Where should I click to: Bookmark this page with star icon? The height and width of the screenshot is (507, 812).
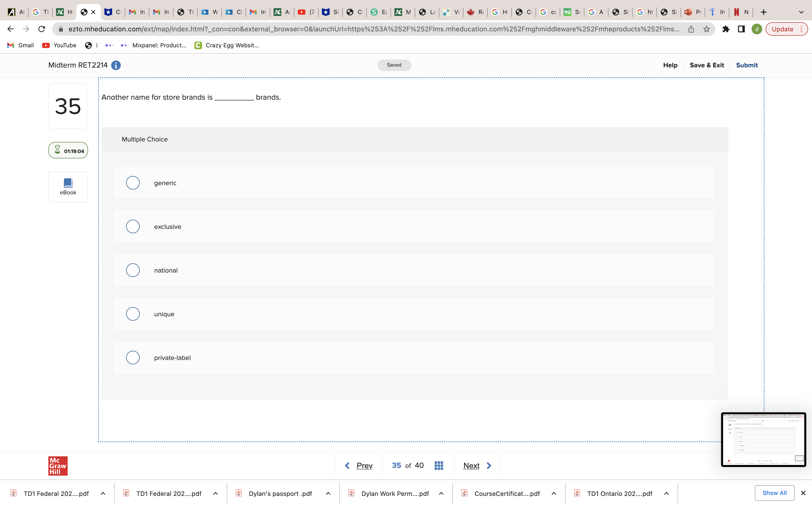coord(707,29)
